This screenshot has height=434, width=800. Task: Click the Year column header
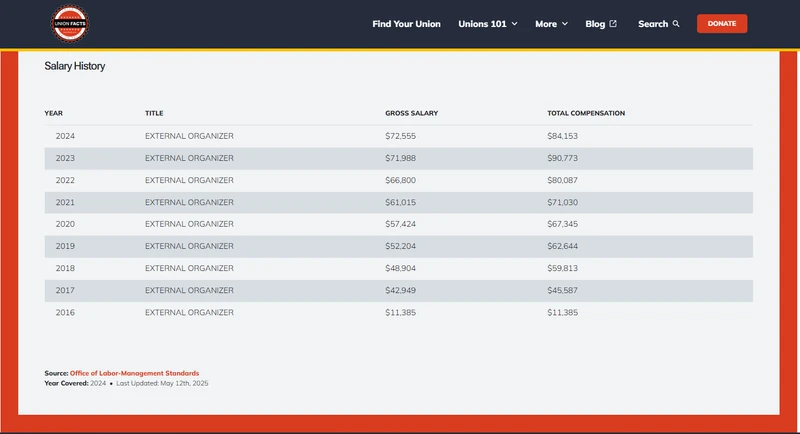click(54, 113)
